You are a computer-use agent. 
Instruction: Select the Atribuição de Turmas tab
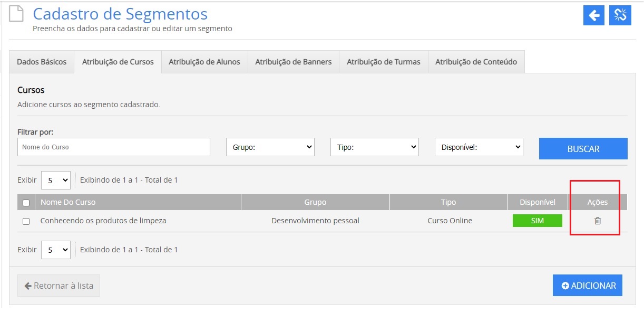383,62
